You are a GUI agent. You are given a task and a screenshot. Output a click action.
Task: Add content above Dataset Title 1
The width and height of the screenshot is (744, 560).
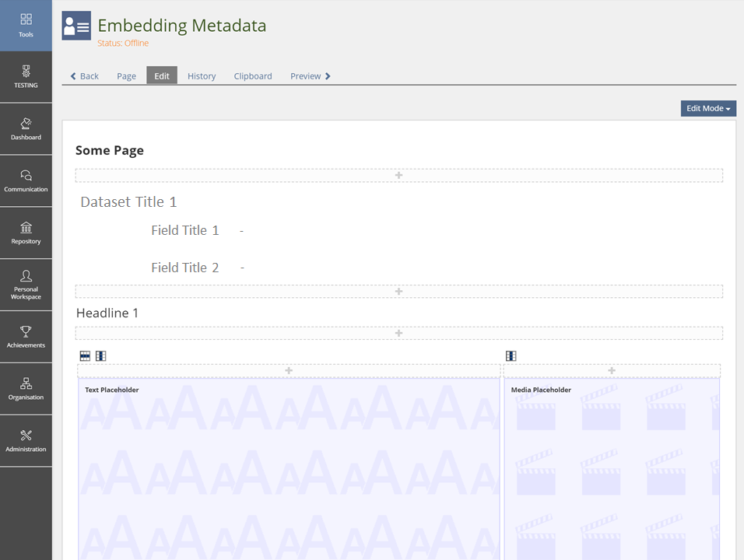tap(398, 176)
